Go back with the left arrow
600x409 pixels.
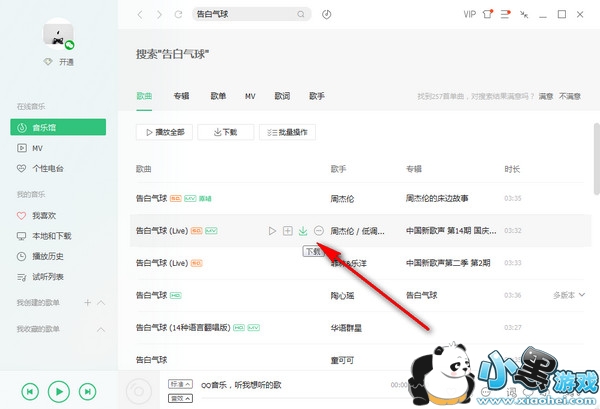pyautogui.click(x=140, y=15)
